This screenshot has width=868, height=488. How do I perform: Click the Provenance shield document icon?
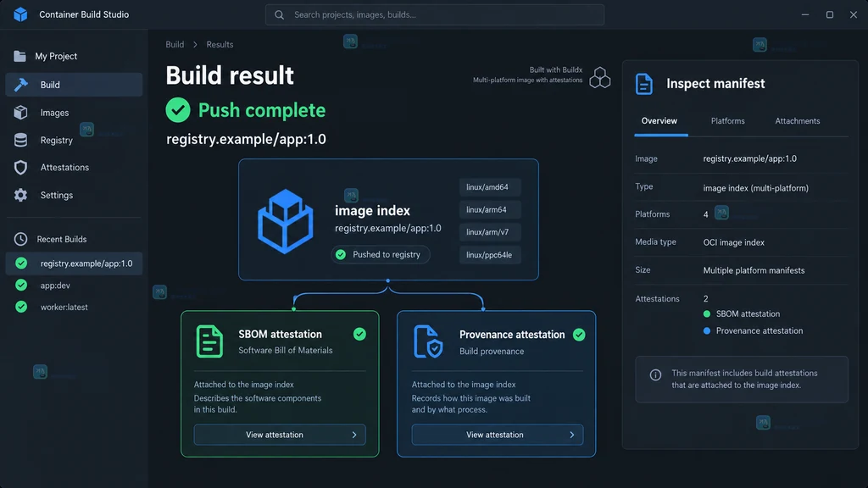[428, 341]
